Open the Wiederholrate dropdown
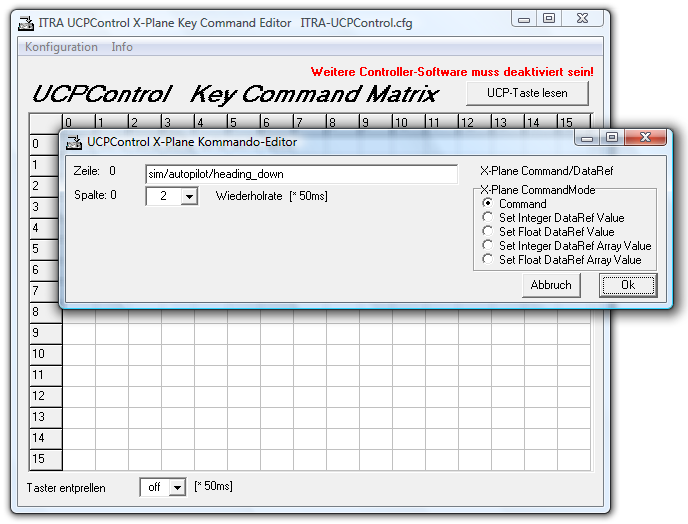The width and height of the screenshot is (688, 524). pyautogui.click(x=189, y=197)
